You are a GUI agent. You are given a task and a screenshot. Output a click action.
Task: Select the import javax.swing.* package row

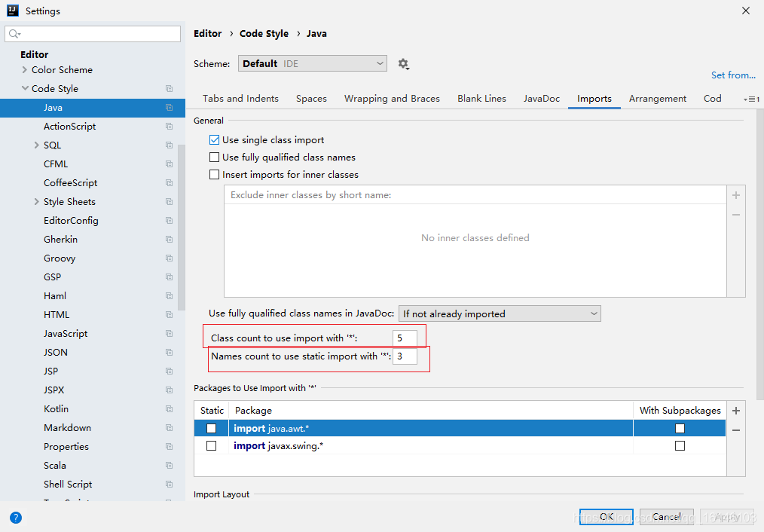(460, 446)
